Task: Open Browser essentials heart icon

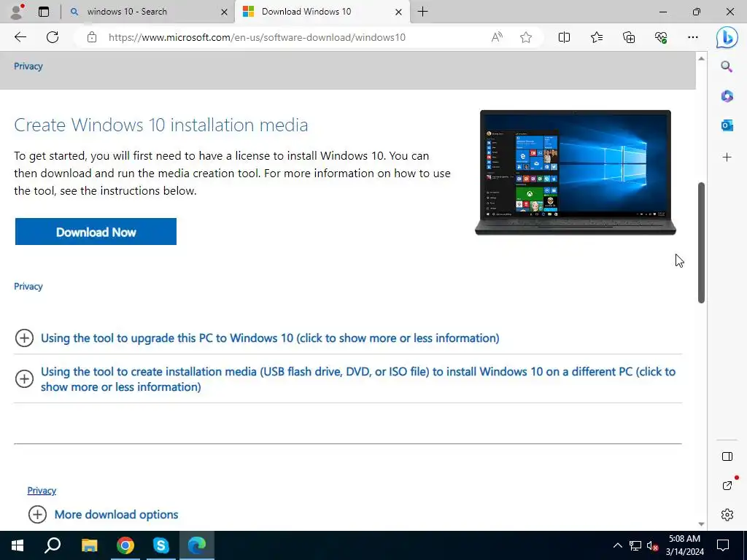Action: click(x=661, y=37)
